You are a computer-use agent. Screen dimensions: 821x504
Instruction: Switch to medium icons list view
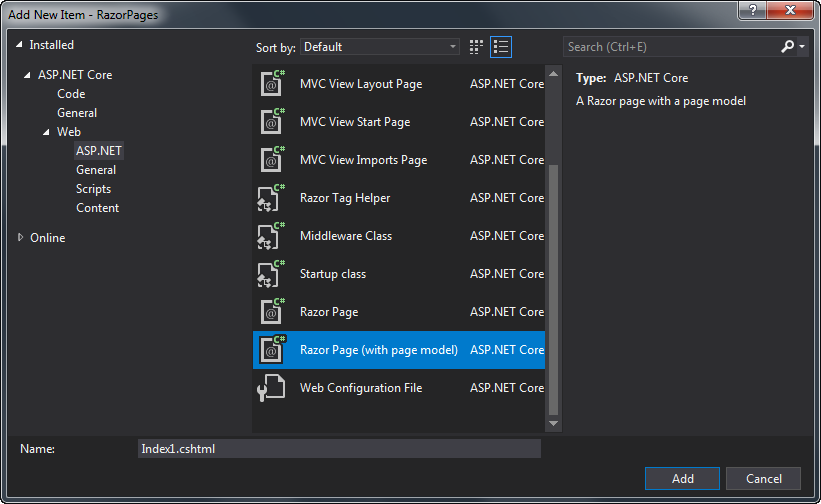point(501,47)
